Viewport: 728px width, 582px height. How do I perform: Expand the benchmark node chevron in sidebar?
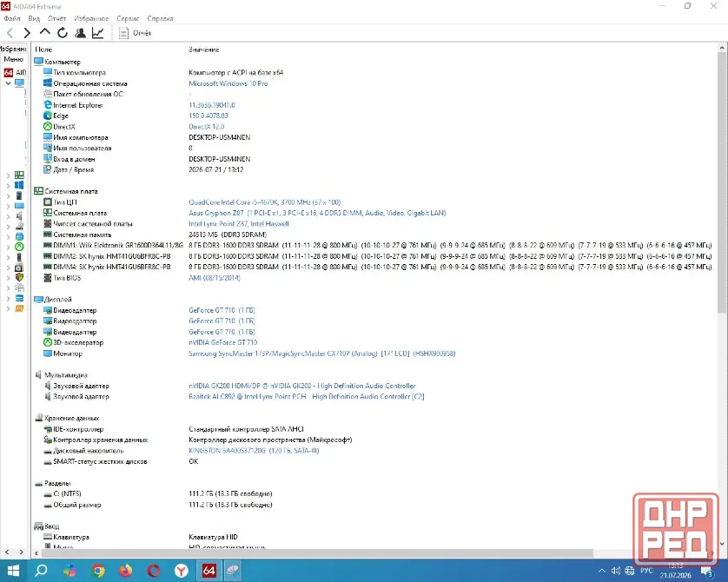8,308
